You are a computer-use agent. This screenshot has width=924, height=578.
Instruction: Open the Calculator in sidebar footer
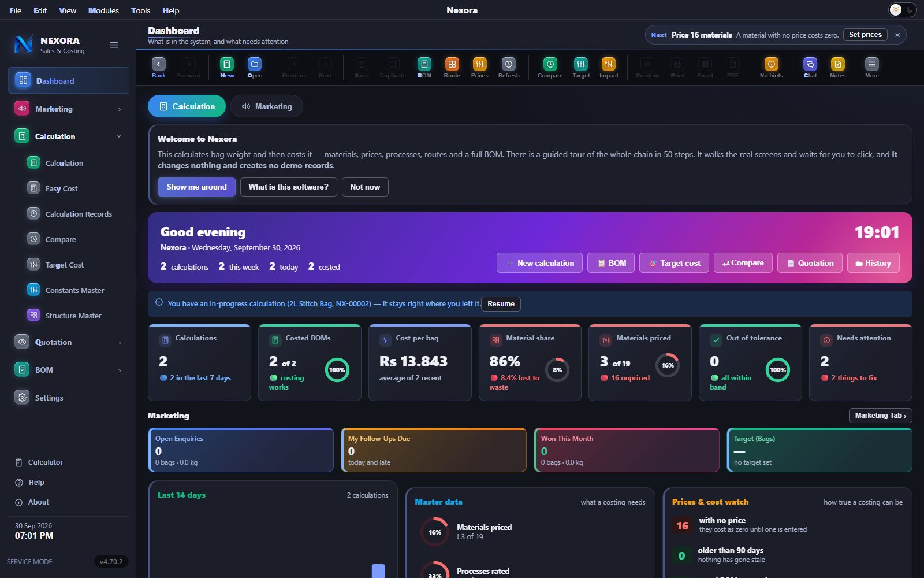coord(39,462)
